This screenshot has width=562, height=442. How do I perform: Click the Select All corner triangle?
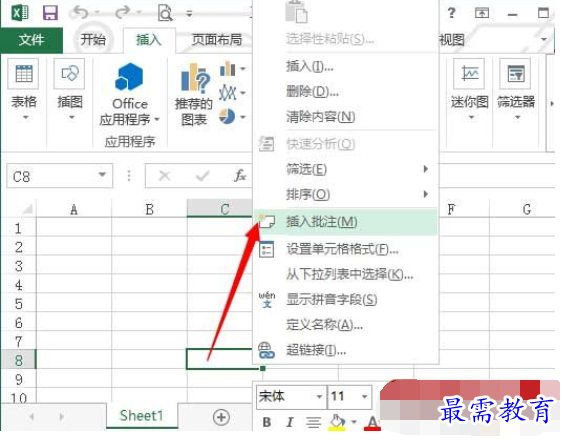28,209
